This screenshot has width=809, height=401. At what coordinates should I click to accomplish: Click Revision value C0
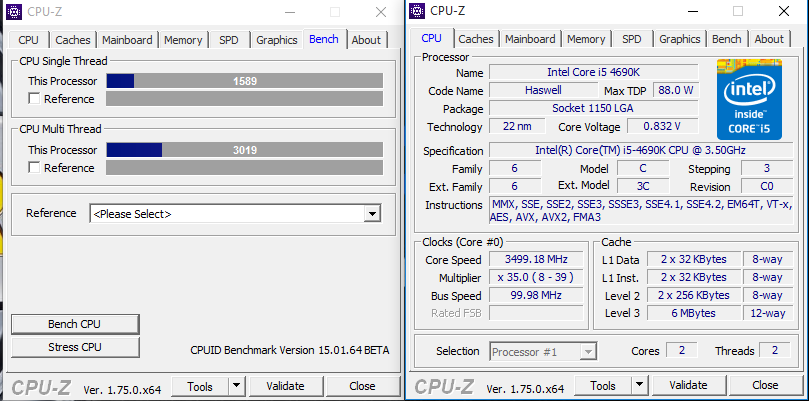767,185
